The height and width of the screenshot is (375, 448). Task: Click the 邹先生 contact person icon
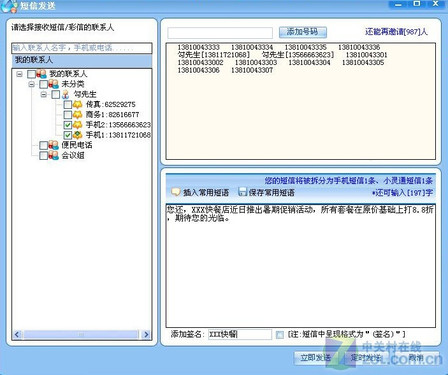coord(66,94)
